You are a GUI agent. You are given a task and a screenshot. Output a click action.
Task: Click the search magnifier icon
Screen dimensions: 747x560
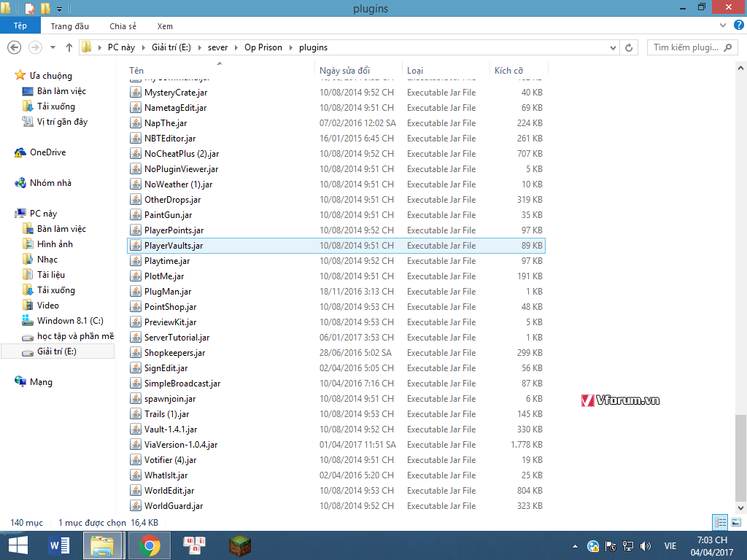point(727,47)
